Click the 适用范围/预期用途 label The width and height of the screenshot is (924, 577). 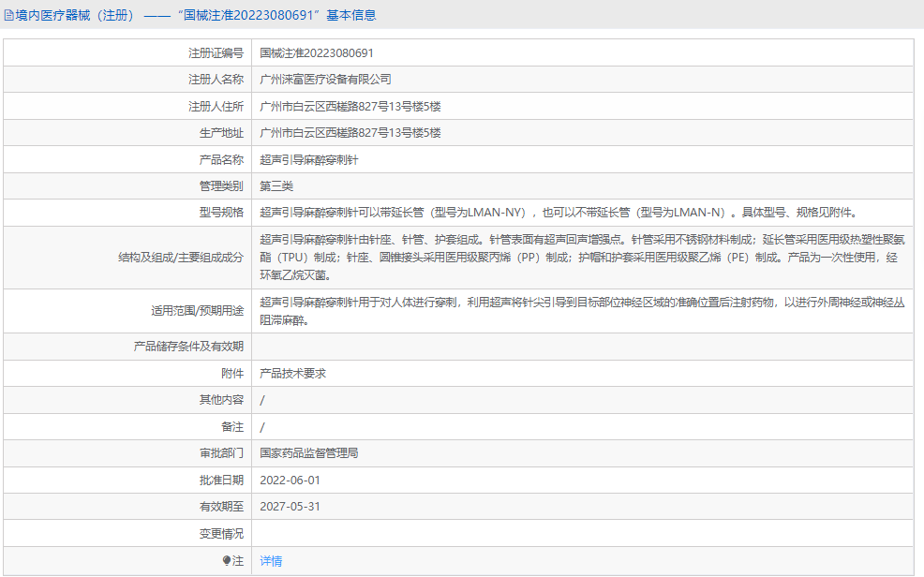tap(197, 311)
